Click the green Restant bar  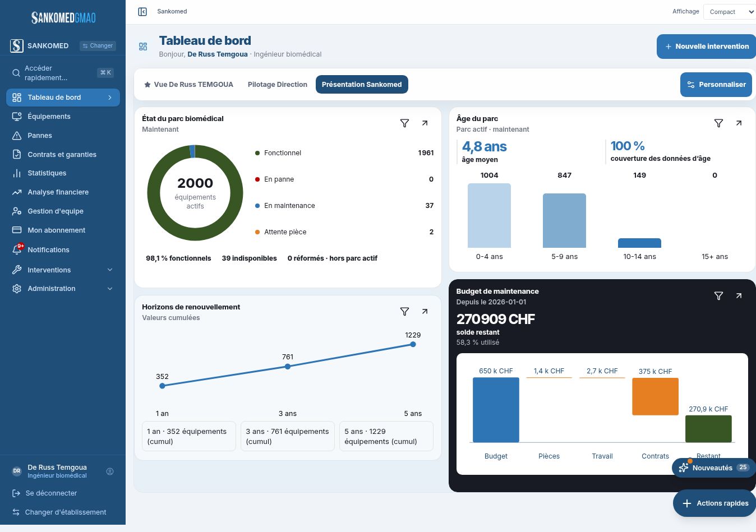point(708,429)
